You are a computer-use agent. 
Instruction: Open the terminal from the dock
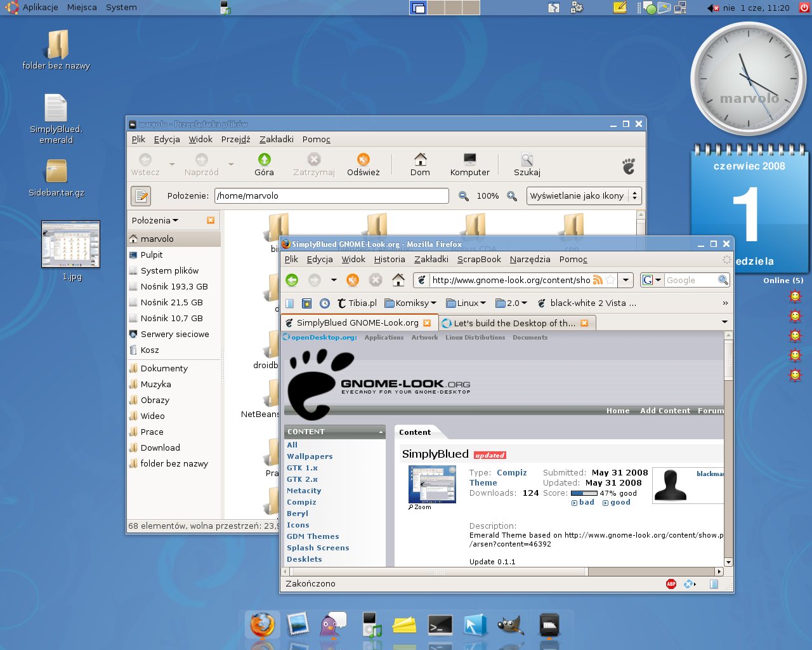click(x=440, y=625)
